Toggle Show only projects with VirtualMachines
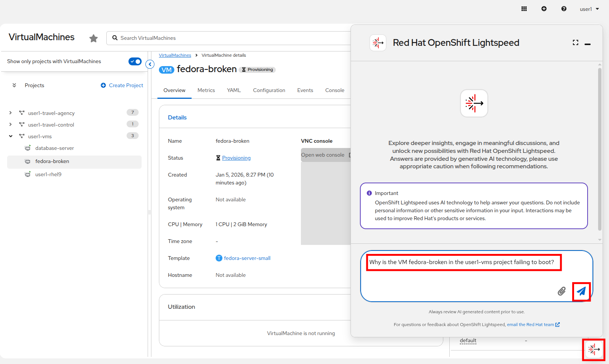 [135, 61]
